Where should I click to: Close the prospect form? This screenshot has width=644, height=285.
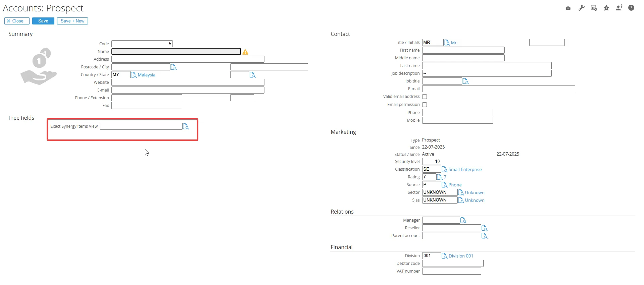pyautogui.click(x=17, y=21)
